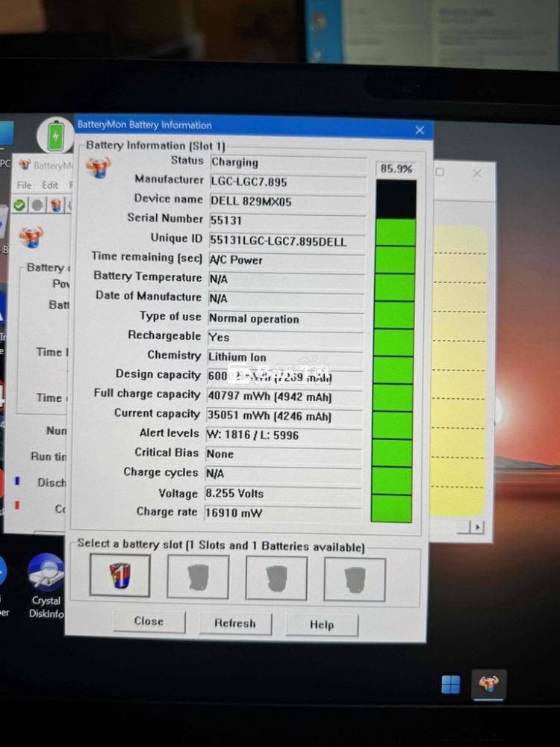This screenshot has width=560, height=747.
Task: Click Unique ID field 55131LGC-LGC7.895DELL
Action: pyautogui.click(x=287, y=241)
